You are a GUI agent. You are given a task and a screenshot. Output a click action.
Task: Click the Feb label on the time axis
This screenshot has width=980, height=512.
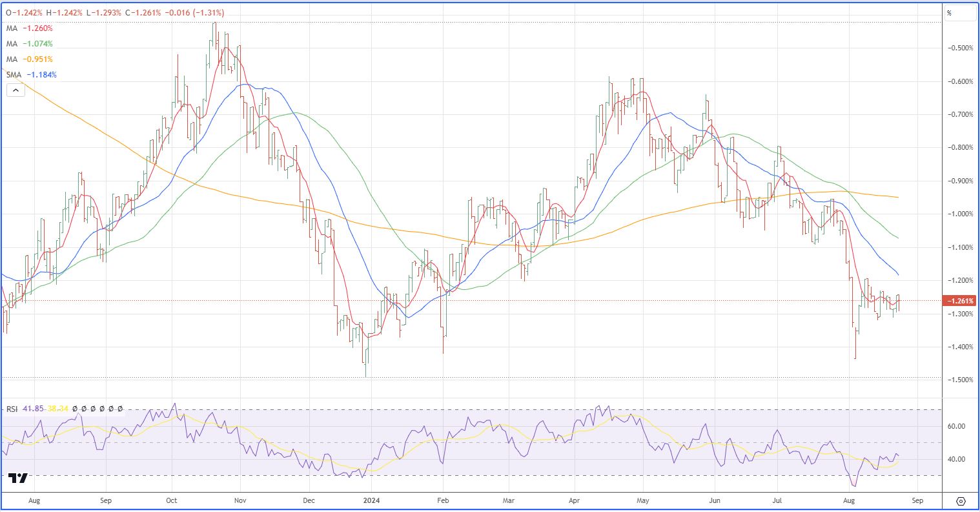(x=442, y=500)
